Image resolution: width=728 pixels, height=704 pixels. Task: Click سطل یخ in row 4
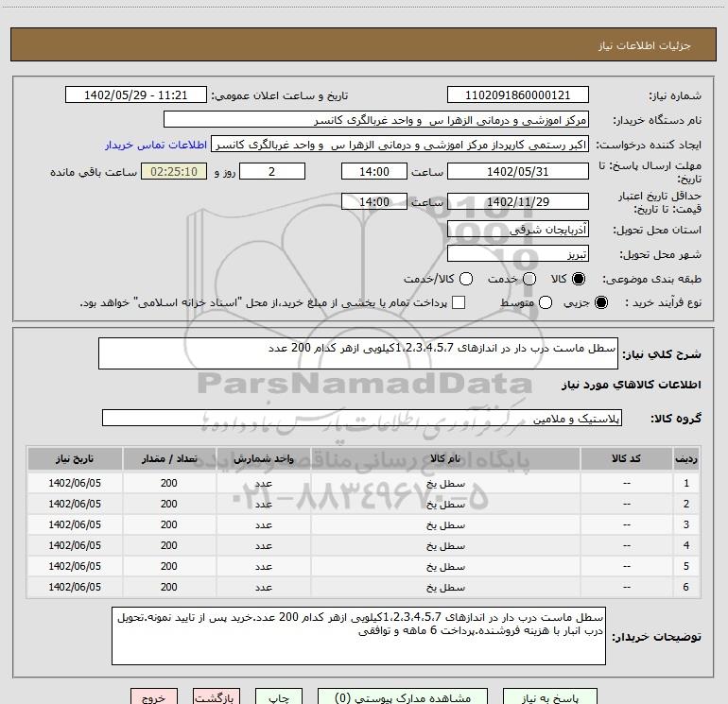445,546
